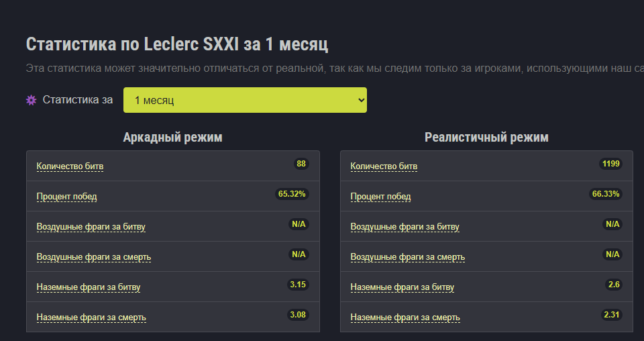Image resolution: width=644 pixels, height=341 pixels.
Task: Open Воздушные фраги за смерть in Аркадный режим
Action: pyautogui.click(x=93, y=257)
